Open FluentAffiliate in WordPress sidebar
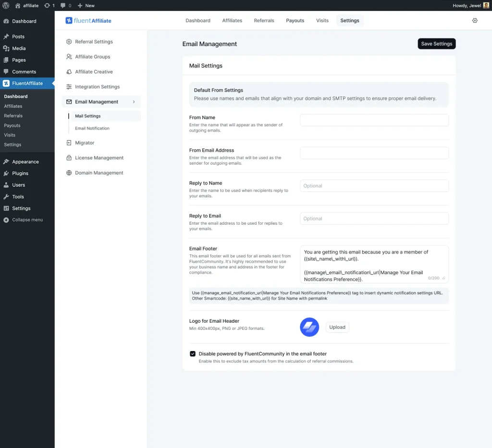This screenshot has height=448, width=492. (27, 84)
